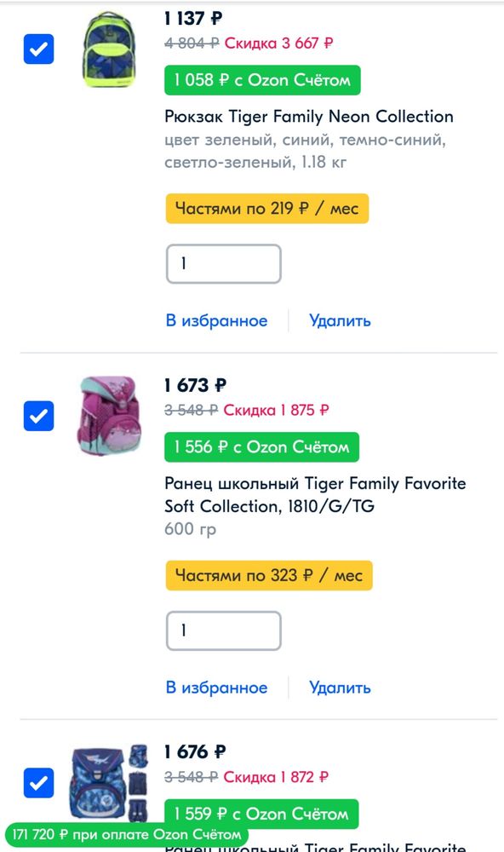
Task: Click the green 1 058 ₽ Ozon Счётом badge
Action: [x=261, y=80]
